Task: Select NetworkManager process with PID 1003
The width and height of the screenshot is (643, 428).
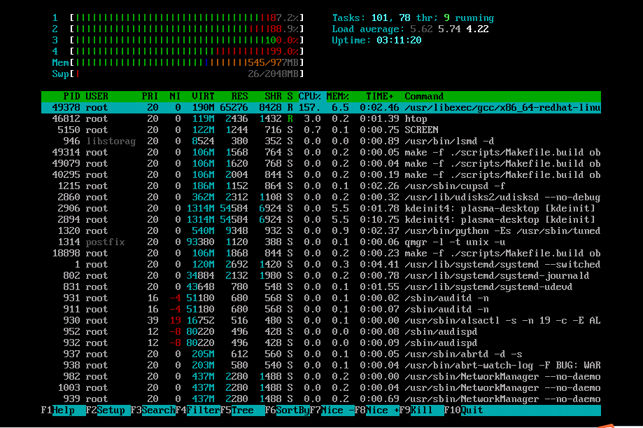Action: click(321, 388)
